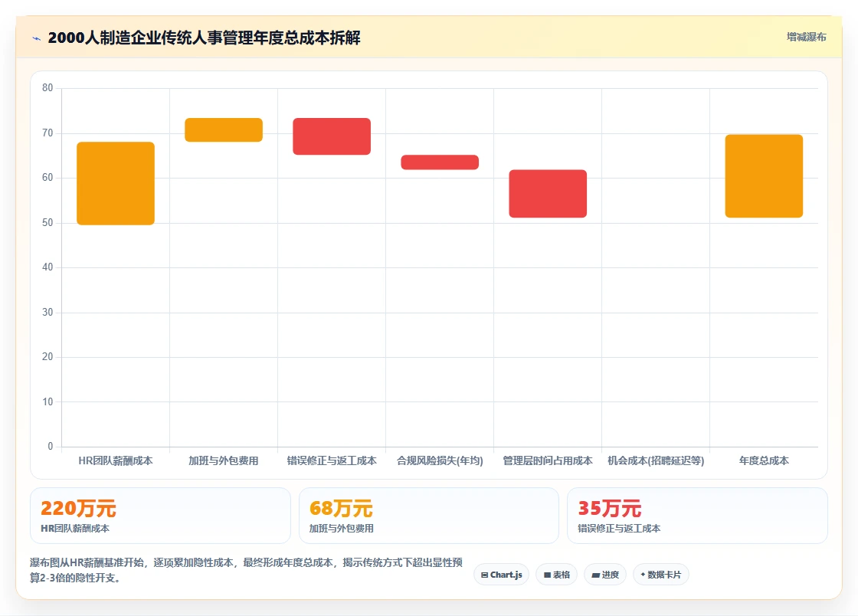Viewport: 858px width, 616px height.
Task: Click the y-axis value 50
Action: pyautogui.click(x=47, y=223)
